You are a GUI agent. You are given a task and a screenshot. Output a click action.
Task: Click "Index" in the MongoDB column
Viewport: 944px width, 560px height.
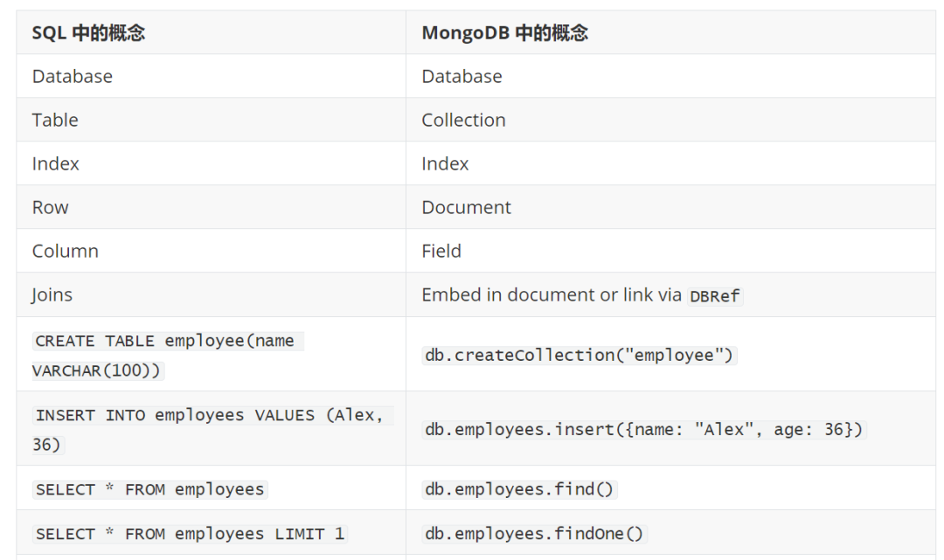point(445,164)
